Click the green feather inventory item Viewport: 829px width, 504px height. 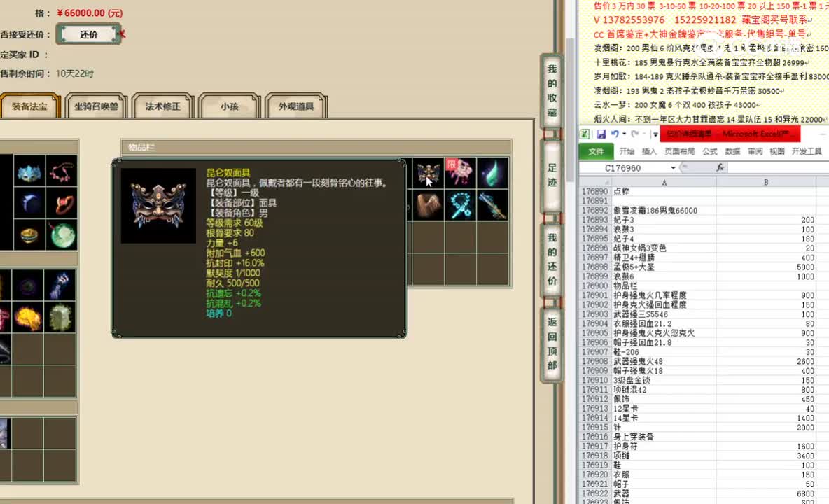492,174
